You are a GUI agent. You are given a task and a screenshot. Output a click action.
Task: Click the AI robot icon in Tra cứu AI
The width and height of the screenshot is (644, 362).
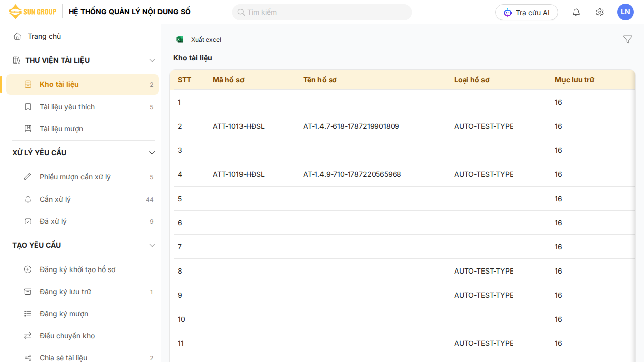coord(508,12)
